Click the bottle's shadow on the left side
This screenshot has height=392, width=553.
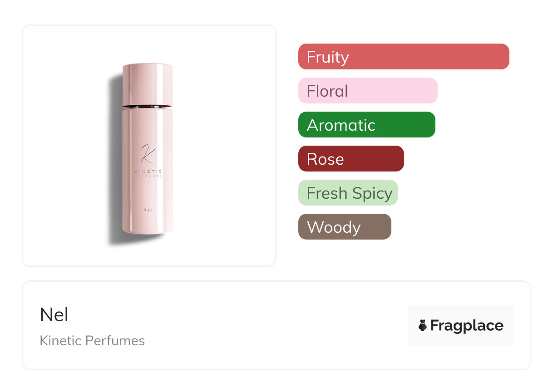(114, 163)
